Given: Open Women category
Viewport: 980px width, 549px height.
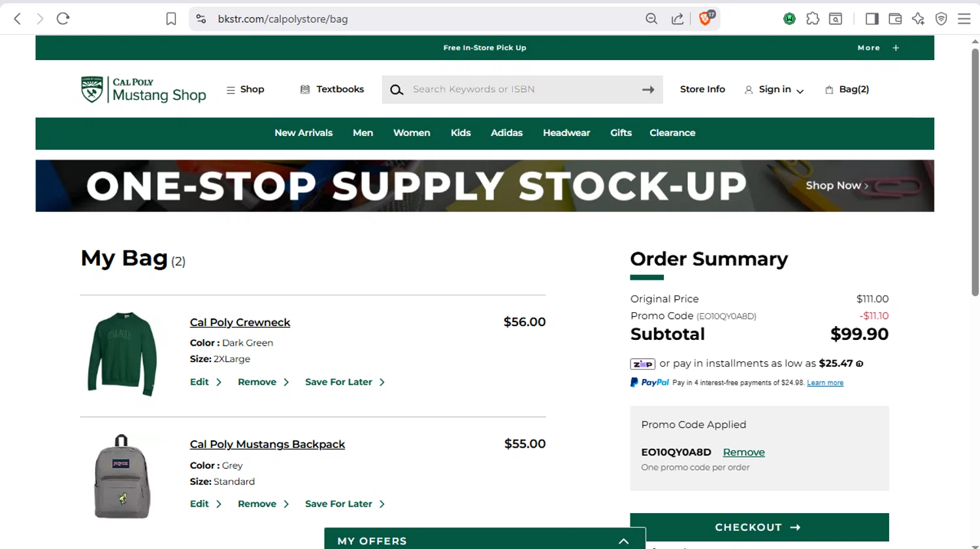Looking at the screenshot, I should (412, 133).
